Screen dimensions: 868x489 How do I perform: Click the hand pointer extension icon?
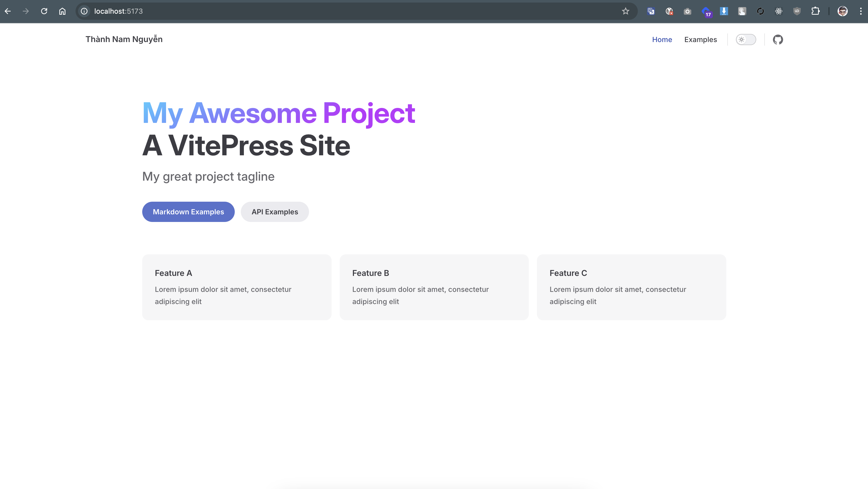tap(742, 11)
